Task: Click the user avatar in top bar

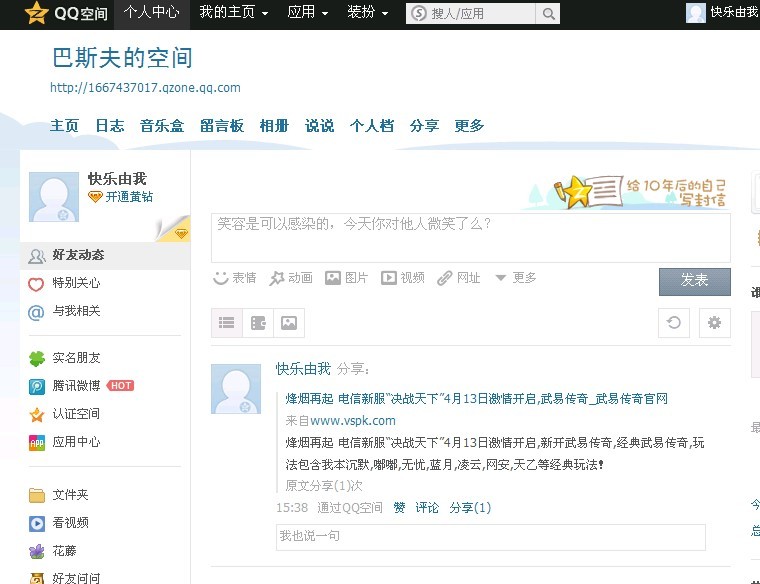Action: (x=695, y=13)
